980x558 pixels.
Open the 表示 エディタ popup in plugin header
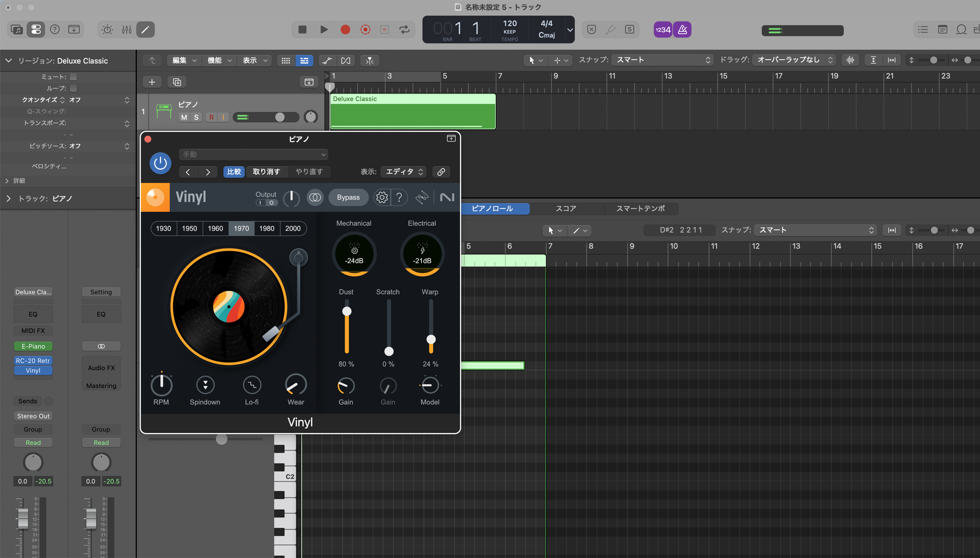[404, 172]
